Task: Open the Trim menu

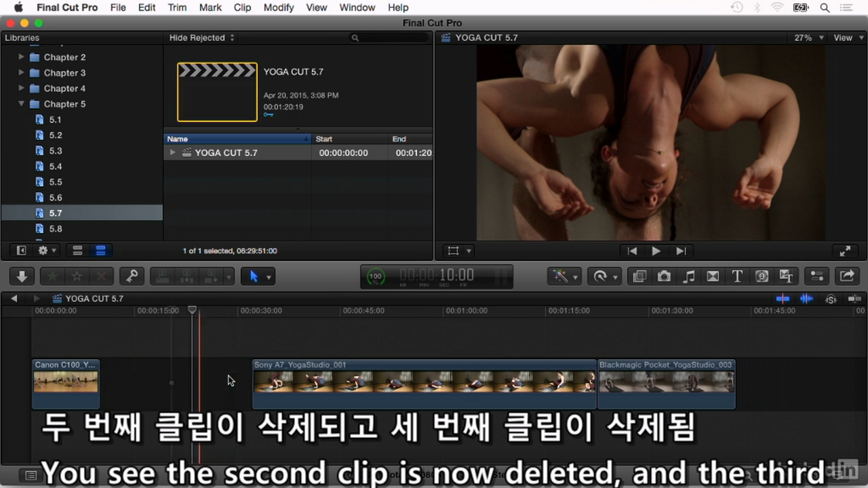Action: pos(177,7)
